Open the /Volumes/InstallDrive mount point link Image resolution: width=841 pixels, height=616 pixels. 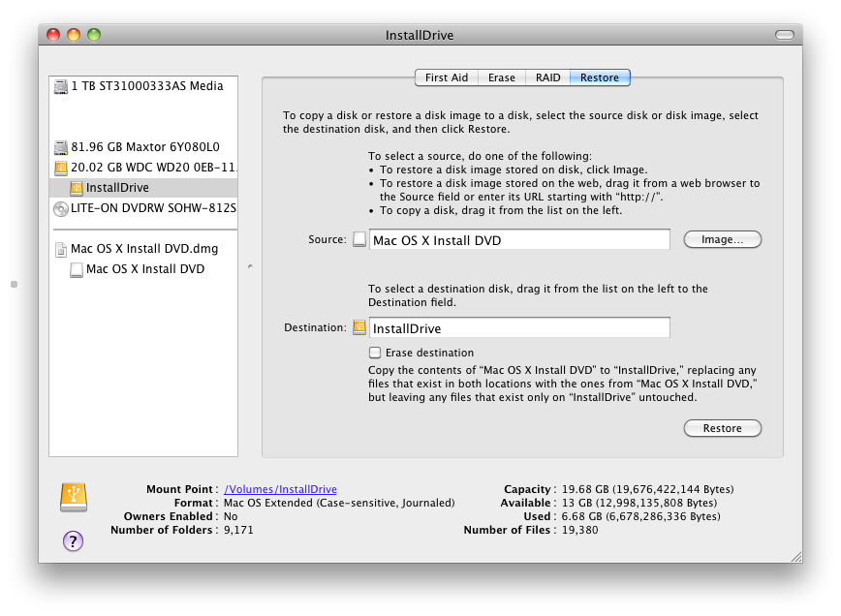coord(280,490)
